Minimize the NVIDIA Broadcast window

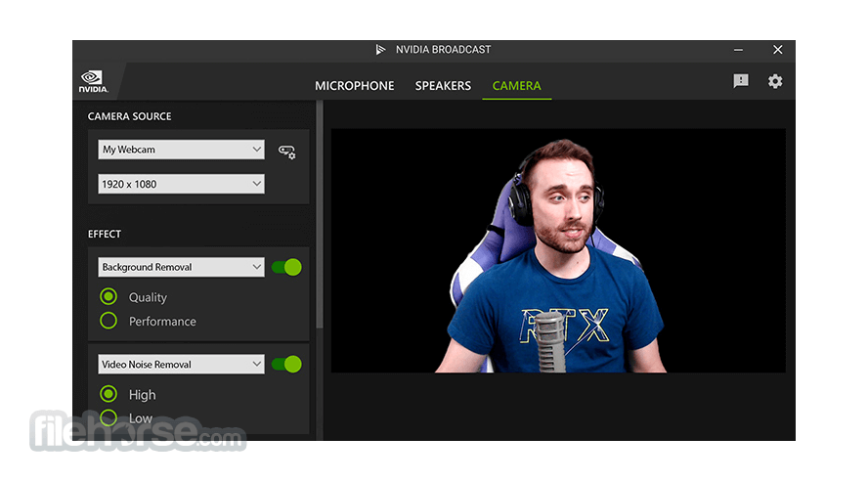[x=738, y=50]
